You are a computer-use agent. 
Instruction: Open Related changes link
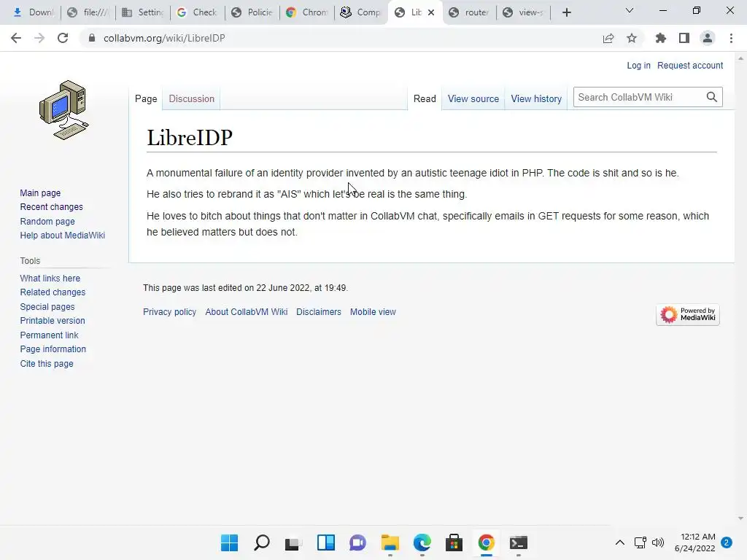click(53, 292)
